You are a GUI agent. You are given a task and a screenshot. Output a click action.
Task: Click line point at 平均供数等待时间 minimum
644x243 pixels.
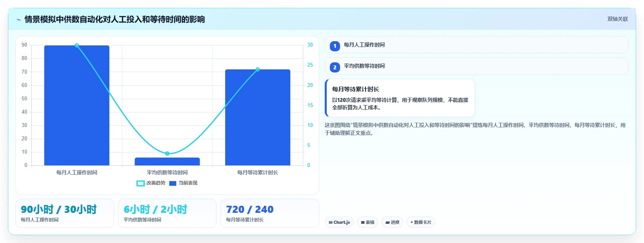167,154
